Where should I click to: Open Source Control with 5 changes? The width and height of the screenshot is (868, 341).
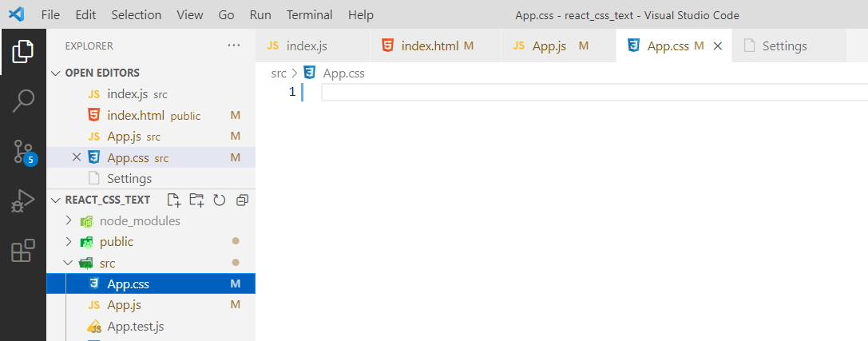(22, 151)
